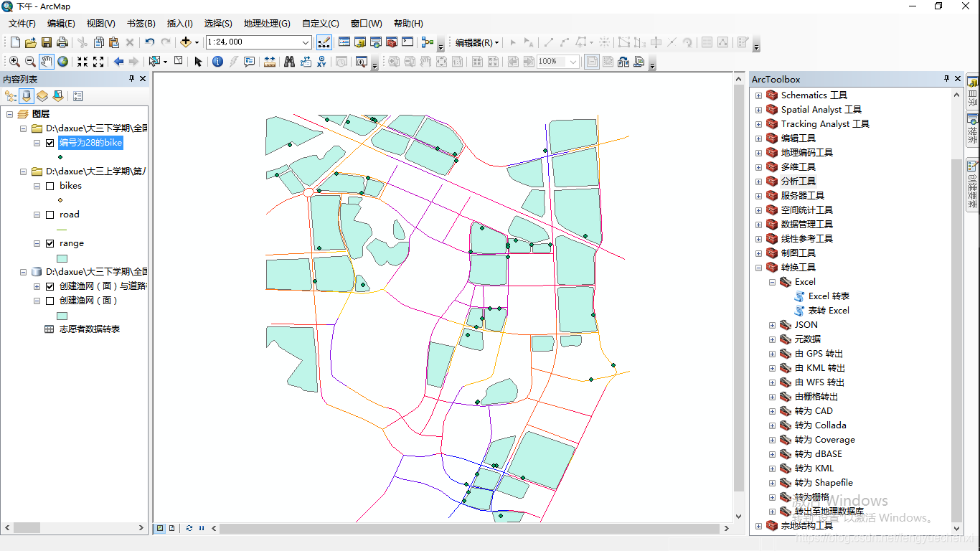
Task: Go back to previous extent
Action: (x=118, y=62)
